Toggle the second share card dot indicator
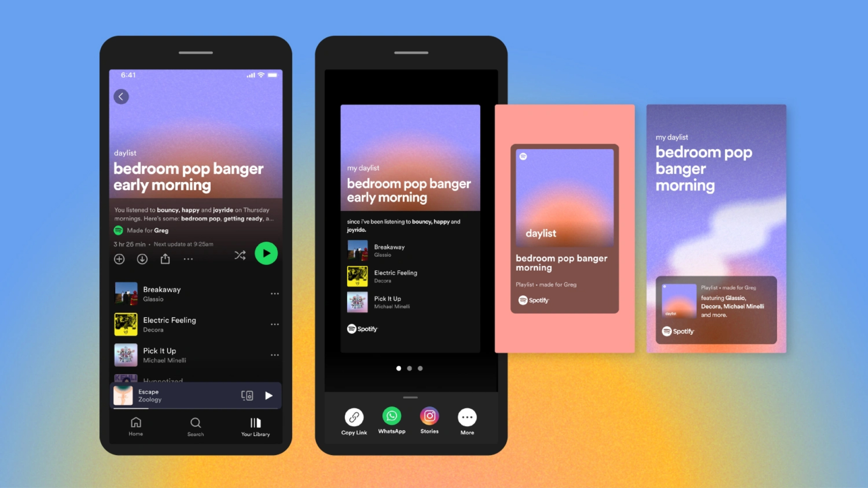Image resolution: width=868 pixels, height=488 pixels. (x=410, y=368)
